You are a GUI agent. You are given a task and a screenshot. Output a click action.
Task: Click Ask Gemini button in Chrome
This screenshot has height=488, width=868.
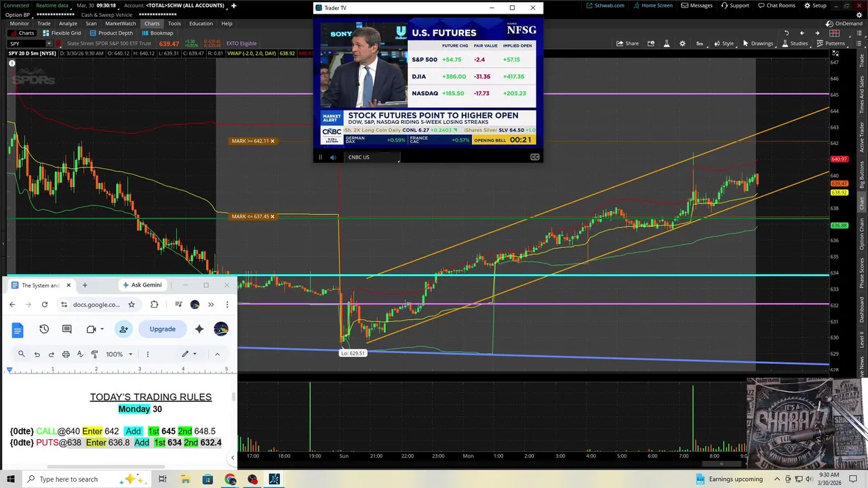[142, 285]
